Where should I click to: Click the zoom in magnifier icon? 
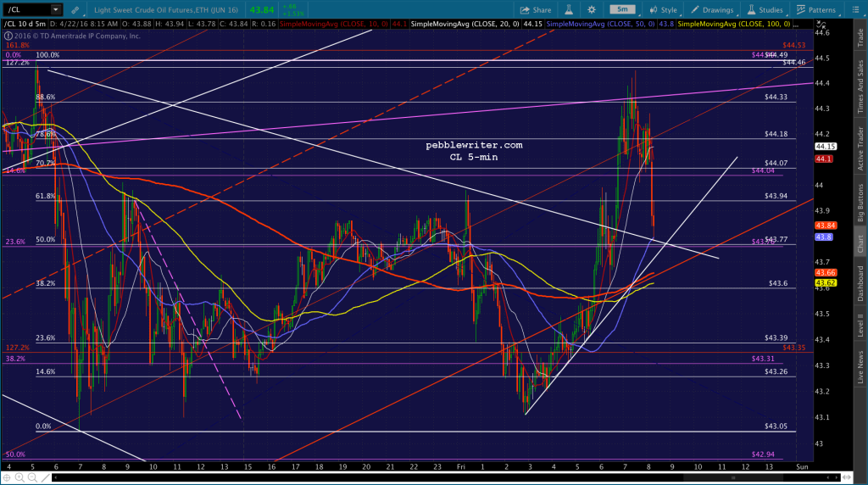[x=19, y=477]
